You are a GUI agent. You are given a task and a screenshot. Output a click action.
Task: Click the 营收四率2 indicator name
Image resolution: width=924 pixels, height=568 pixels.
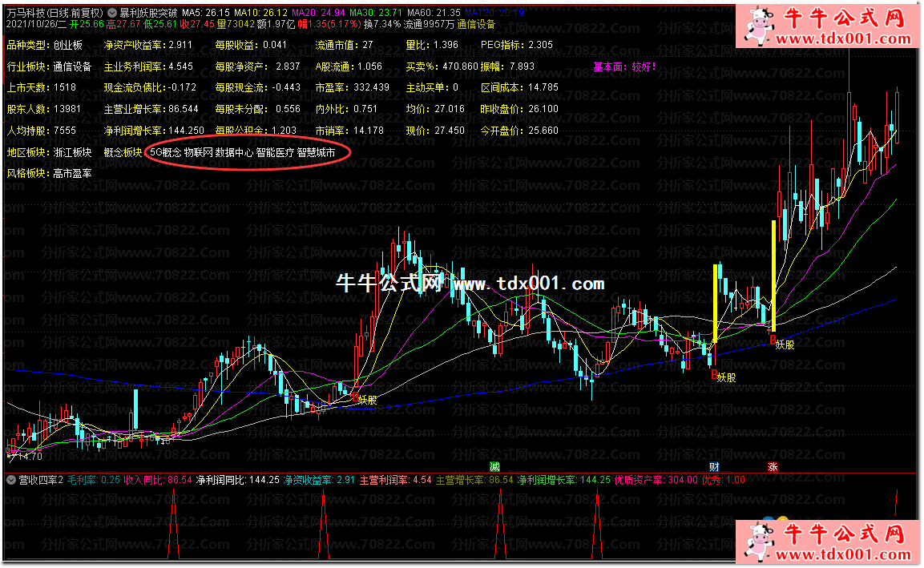[x=41, y=480]
